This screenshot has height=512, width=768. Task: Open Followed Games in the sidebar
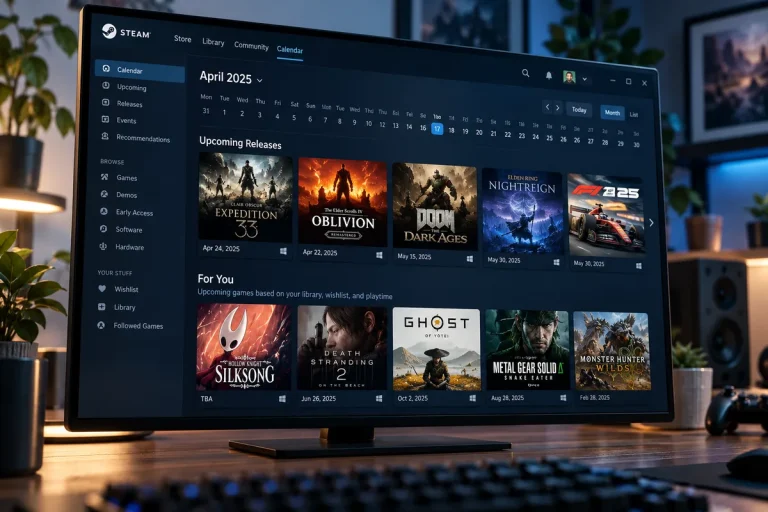(138, 326)
